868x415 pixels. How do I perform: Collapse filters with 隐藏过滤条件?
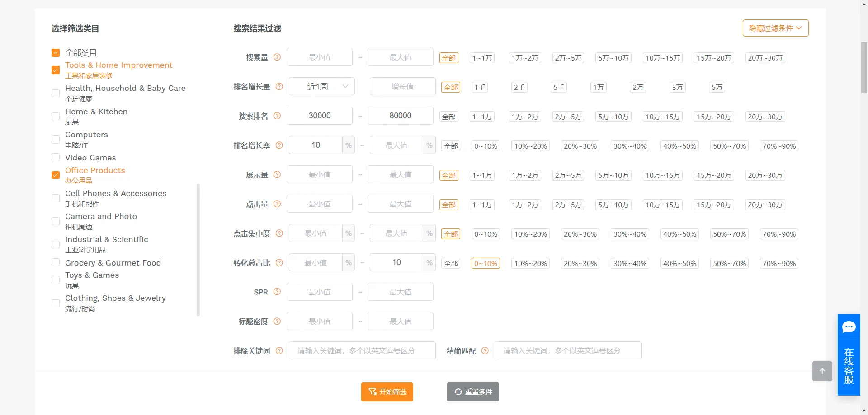pos(775,28)
